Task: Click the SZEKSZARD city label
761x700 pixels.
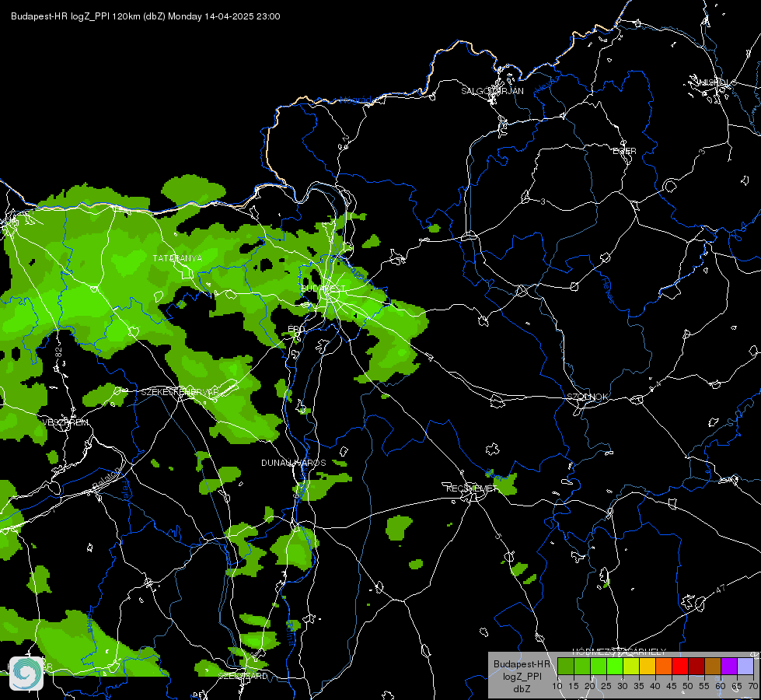Action: [243, 676]
